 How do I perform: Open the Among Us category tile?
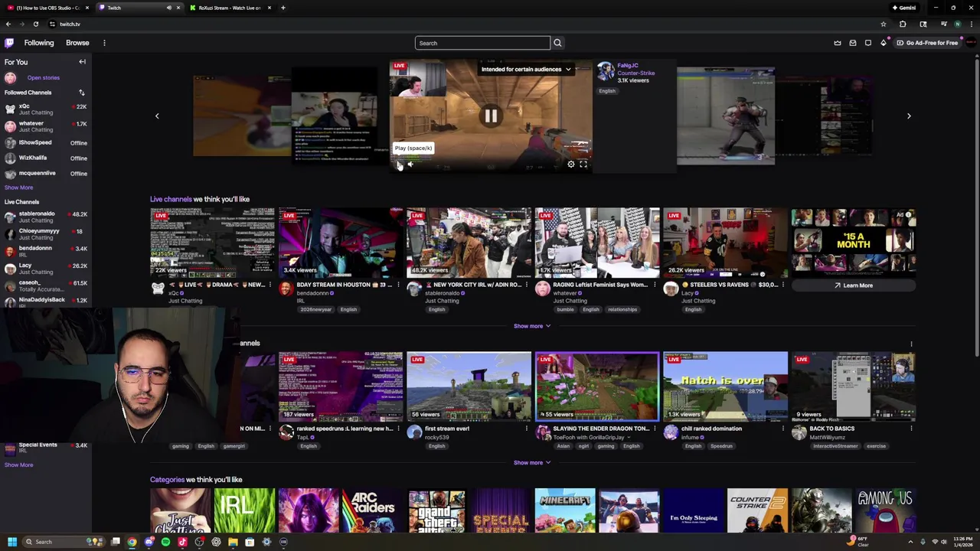click(885, 510)
